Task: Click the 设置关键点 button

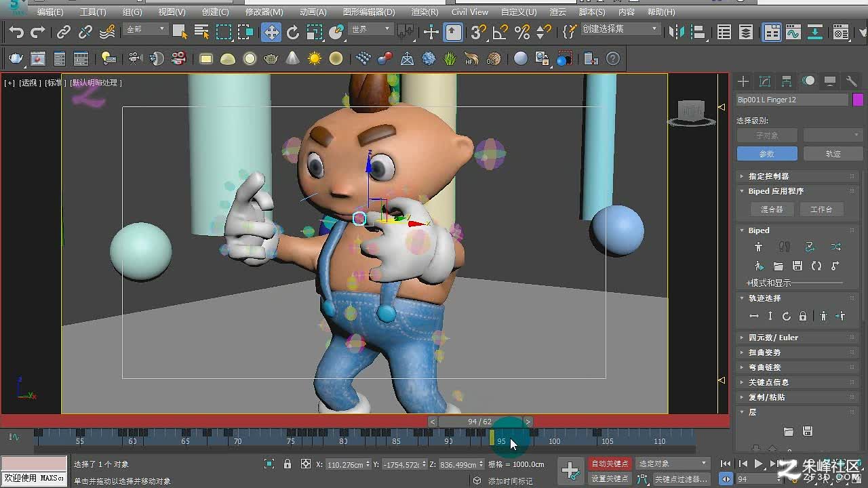Action: point(610,479)
